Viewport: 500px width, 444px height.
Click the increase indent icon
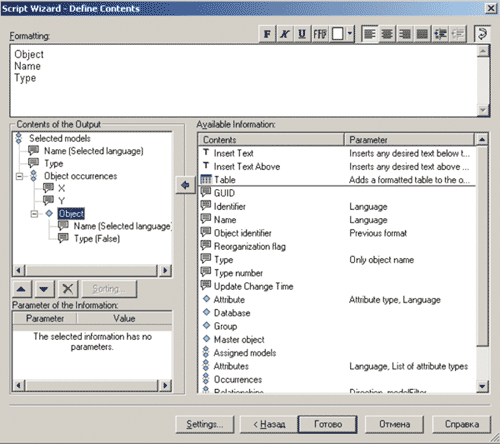click(440, 34)
